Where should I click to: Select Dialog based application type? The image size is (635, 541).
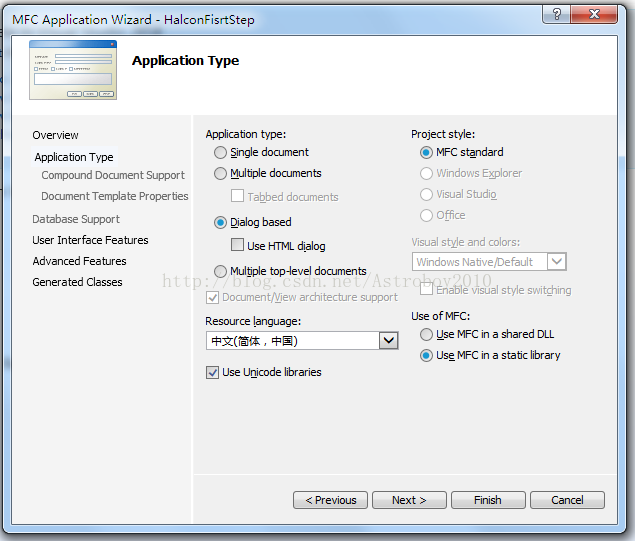pos(220,222)
